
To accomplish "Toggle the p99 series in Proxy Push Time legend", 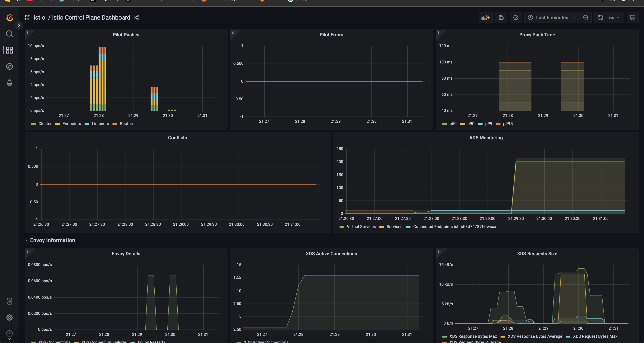I will click(488, 124).
